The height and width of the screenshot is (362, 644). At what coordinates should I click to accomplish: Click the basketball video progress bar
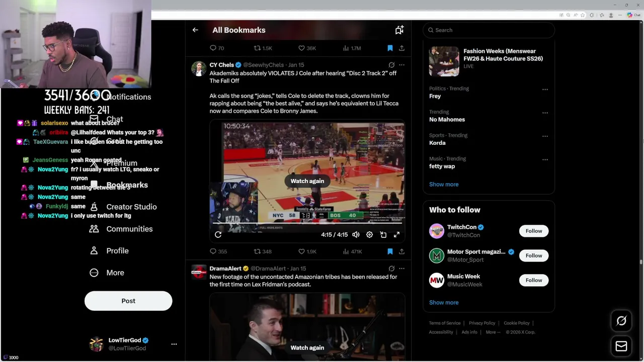(307, 223)
